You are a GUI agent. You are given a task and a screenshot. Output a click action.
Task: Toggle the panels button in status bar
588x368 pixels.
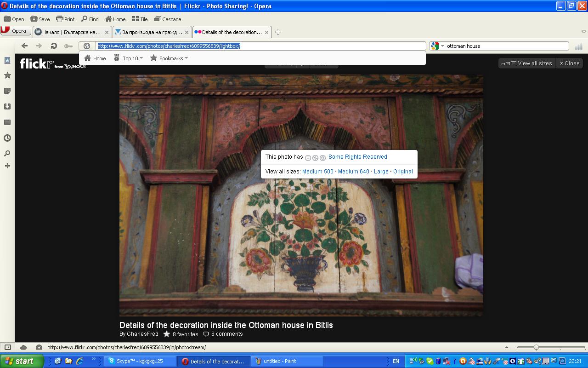[x=7, y=347]
